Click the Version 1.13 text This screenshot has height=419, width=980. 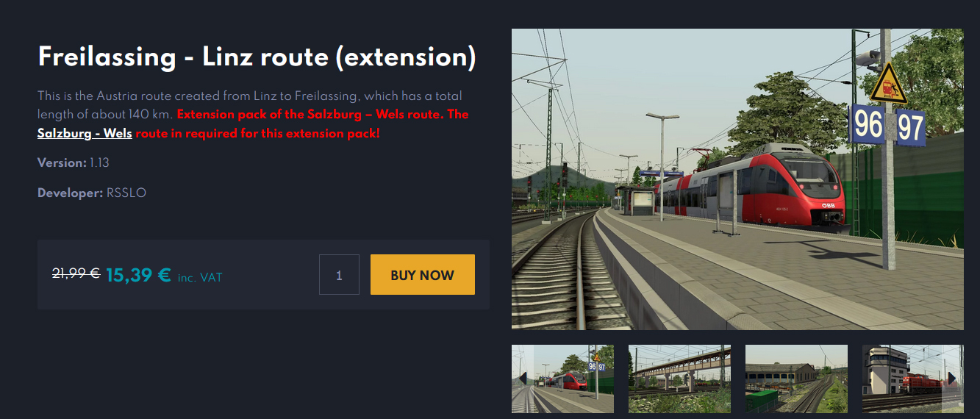(74, 162)
